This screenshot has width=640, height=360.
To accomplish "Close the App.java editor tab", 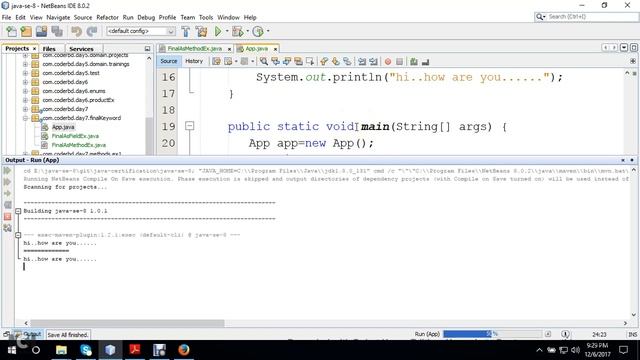I will (275, 49).
